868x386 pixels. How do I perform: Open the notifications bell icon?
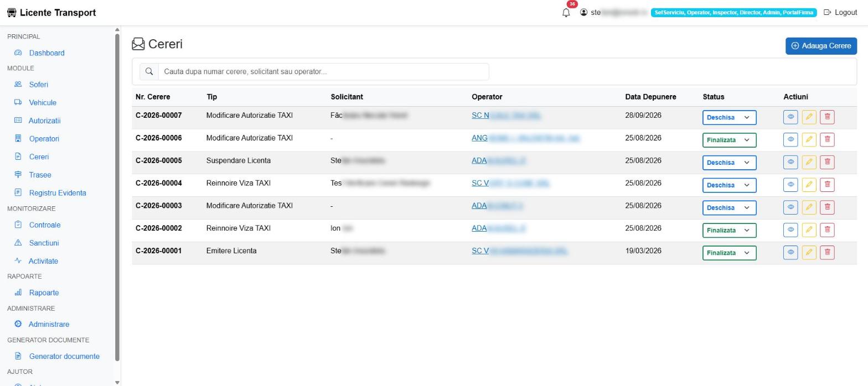566,12
